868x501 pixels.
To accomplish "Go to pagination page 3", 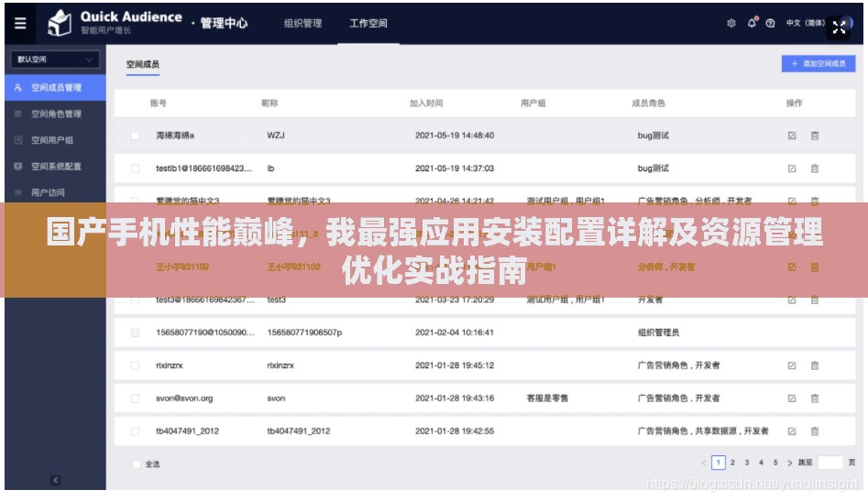I will pyautogui.click(x=747, y=463).
